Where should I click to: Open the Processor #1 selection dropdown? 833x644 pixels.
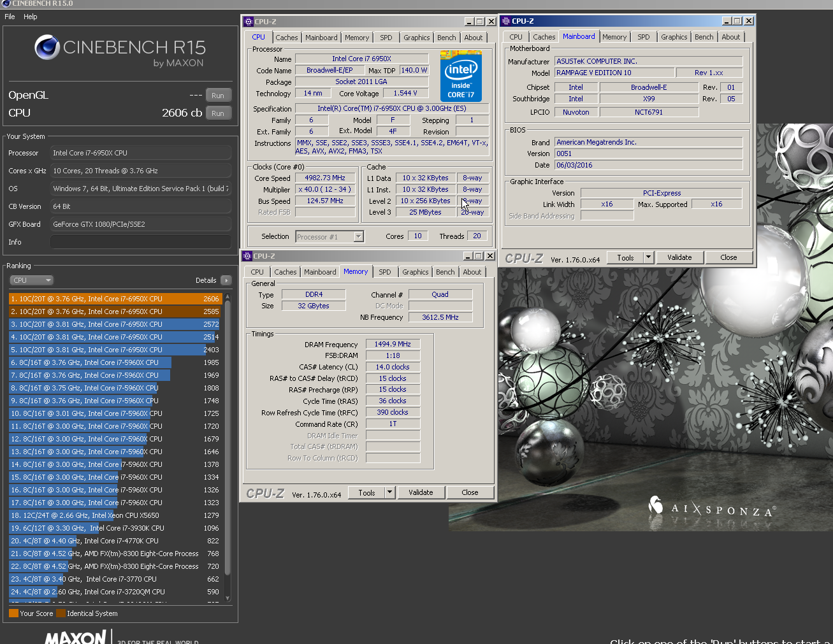pyautogui.click(x=330, y=237)
